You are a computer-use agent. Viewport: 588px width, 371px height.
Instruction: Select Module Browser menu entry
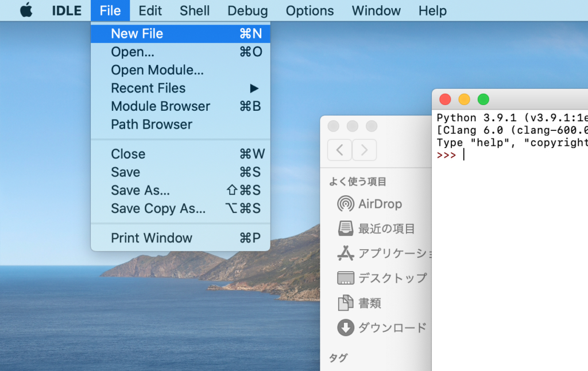click(x=180, y=106)
